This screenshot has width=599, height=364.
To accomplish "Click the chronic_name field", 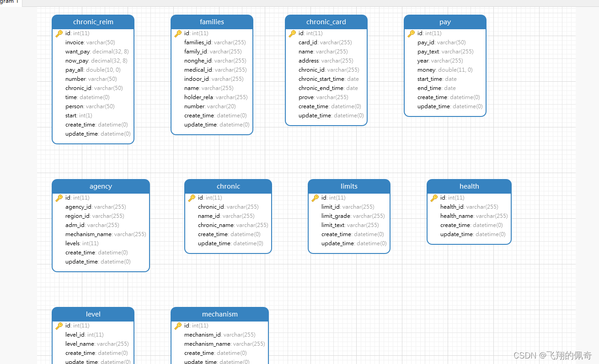I will click(233, 225).
